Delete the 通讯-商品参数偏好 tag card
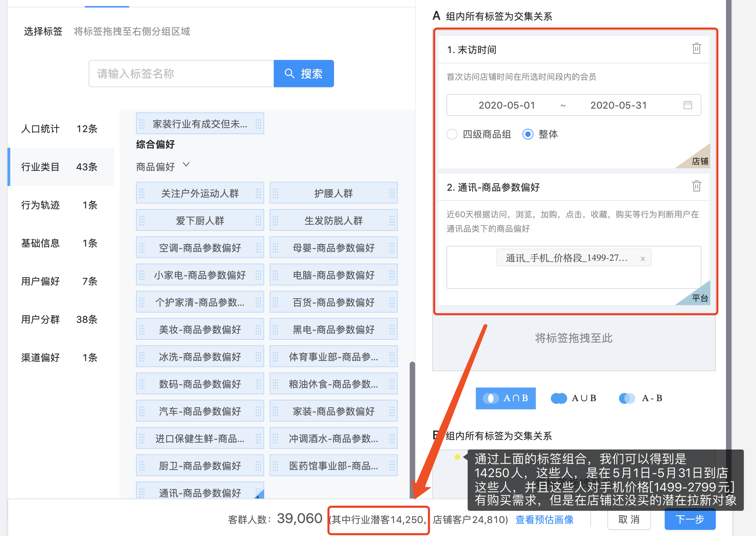756x536 pixels. pyautogui.click(x=696, y=186)
